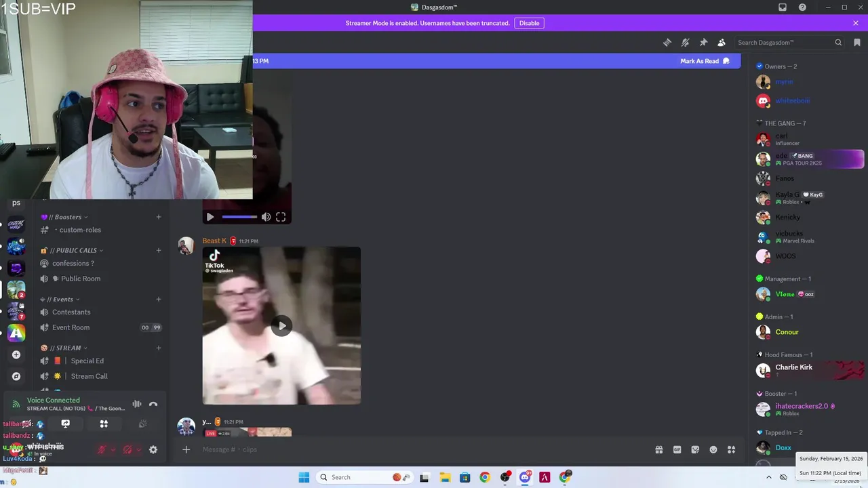Click Beast K's avatar

coord(186,246)
